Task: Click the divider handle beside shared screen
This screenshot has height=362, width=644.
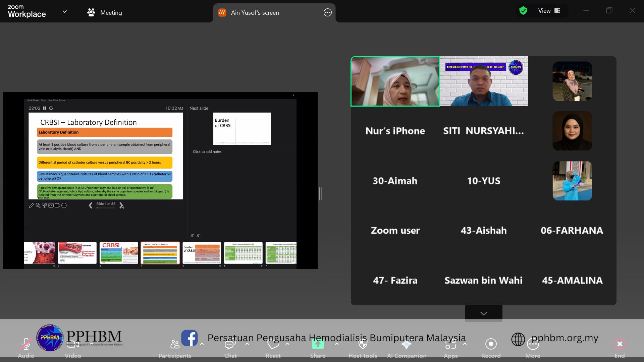Action: (320, 194)
